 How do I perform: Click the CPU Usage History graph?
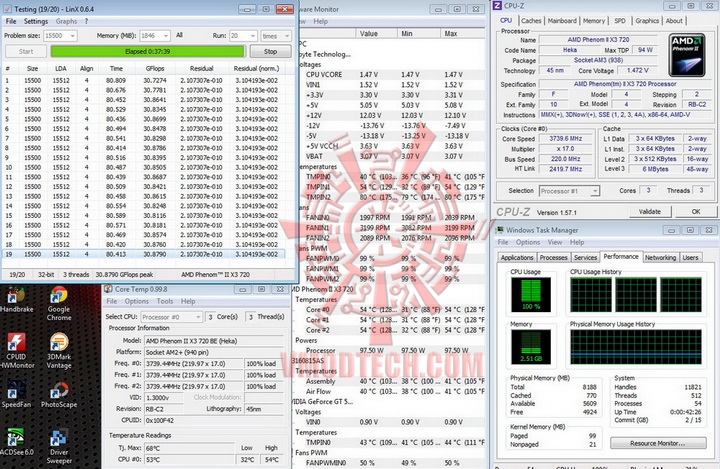click(x=636, y=295)
